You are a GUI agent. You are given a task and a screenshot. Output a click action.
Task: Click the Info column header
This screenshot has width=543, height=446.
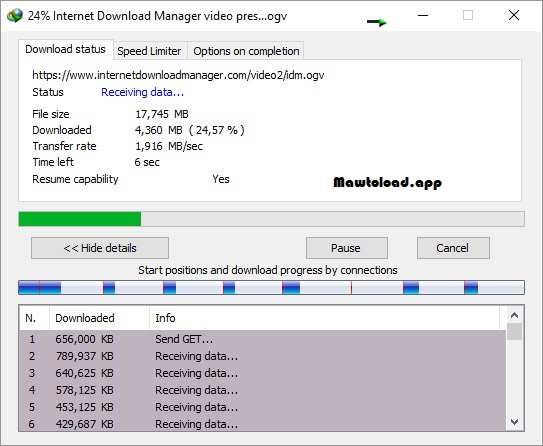pos(324,318)
